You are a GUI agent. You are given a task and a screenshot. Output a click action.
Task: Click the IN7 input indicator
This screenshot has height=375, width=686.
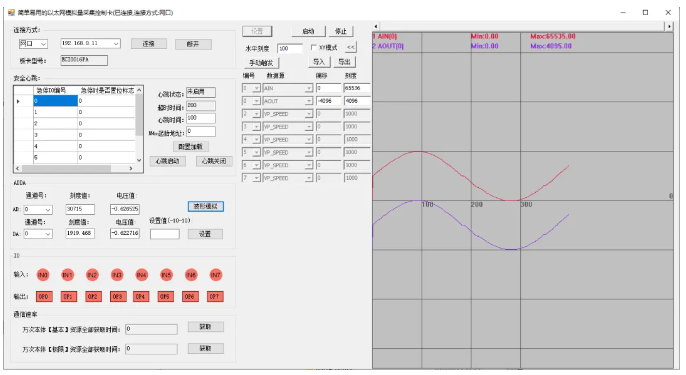pyautogui.click(x=216, y=275)
